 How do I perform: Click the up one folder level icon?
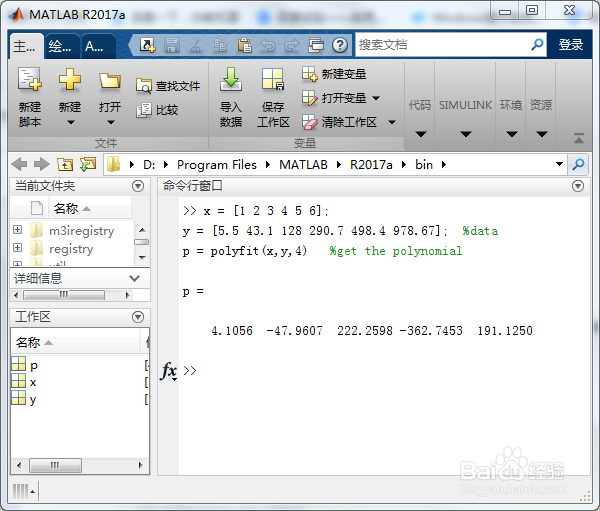pos(65,164)
